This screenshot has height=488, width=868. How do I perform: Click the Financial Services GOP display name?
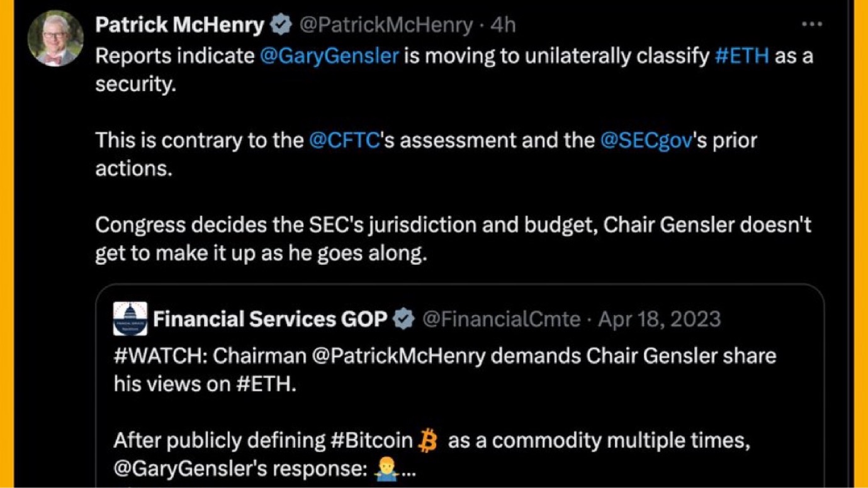point(270,319)
